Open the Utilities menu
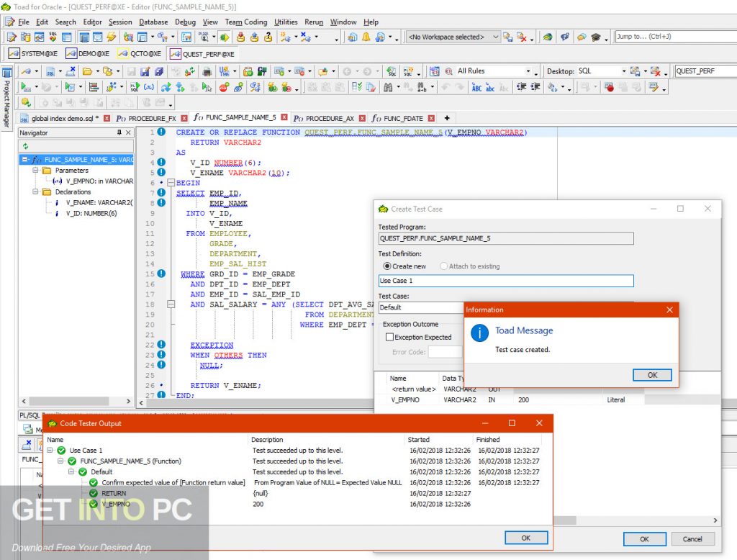 (286, 22)
